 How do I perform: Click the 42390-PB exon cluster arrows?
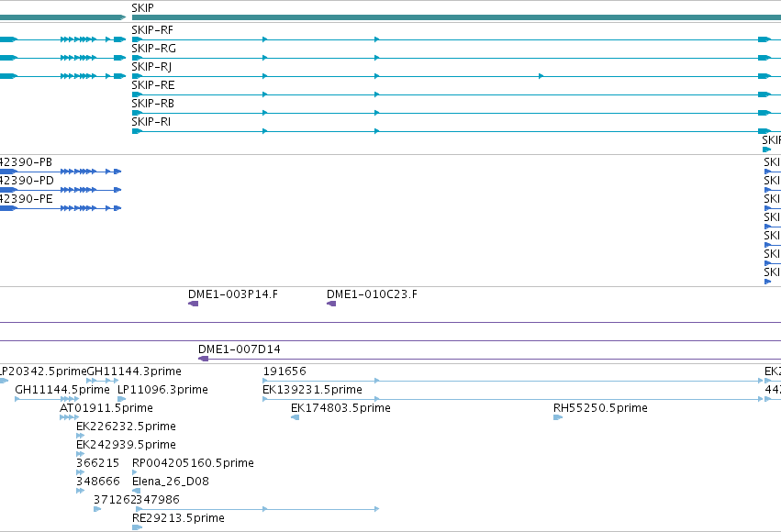[x=78, y=172]
